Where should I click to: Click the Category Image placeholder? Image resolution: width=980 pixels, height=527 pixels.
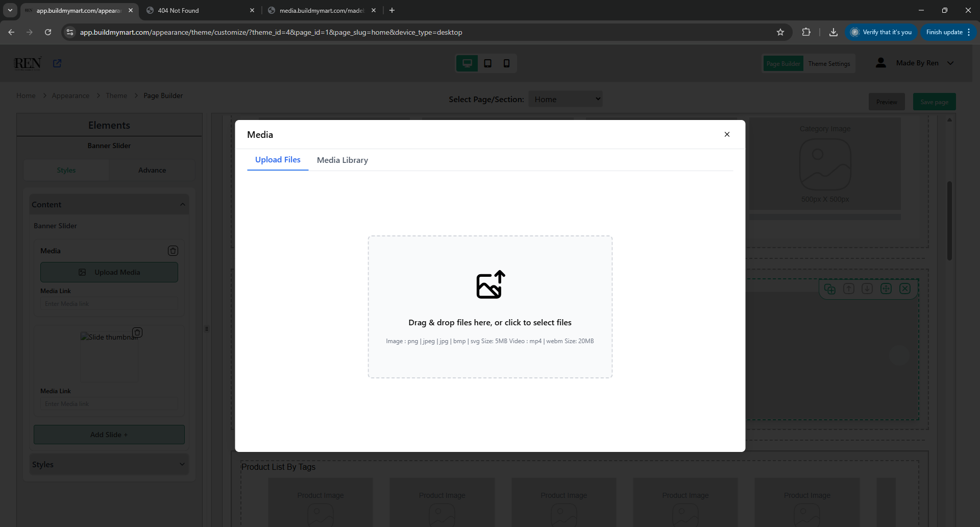pyautogui.click(x=825, y=163)
